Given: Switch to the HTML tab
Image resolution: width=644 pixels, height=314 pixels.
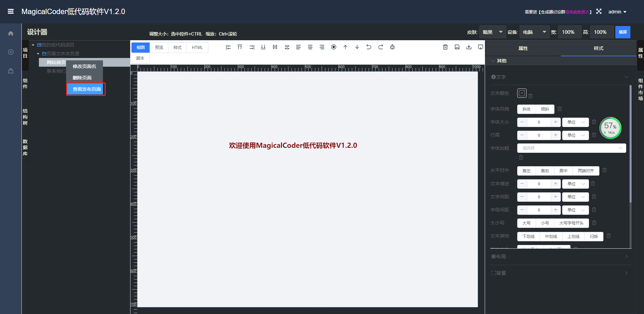Looking at the screenshot, I should pos(197,47).
